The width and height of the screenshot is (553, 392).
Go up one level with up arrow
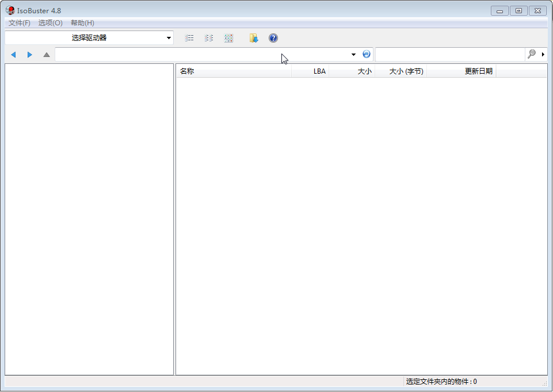(47, 55)
